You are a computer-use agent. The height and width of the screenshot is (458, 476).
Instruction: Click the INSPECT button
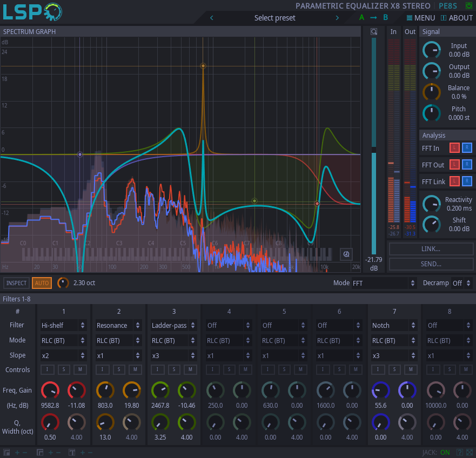[x=16, y=283]
